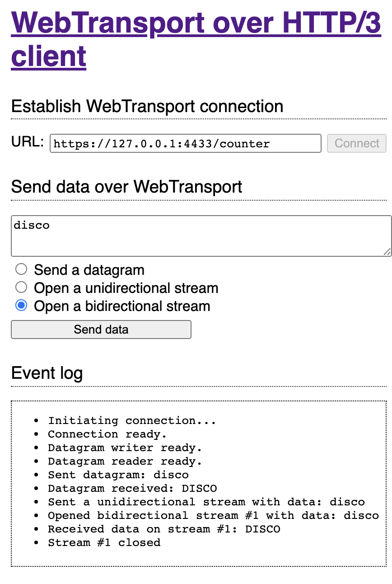Click the Sent datagram: disco log line
392x584 pixels.
(117, 475)
